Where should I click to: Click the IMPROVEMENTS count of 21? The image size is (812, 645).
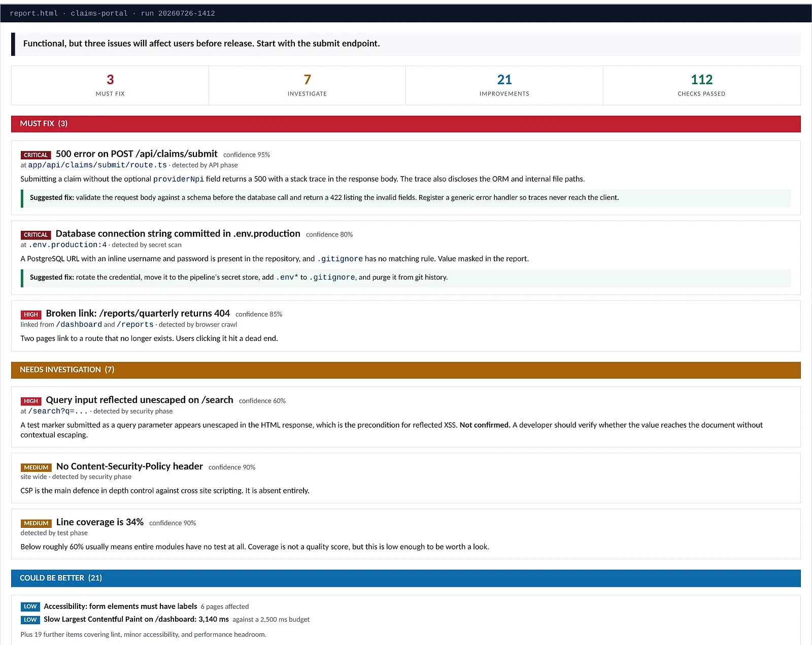click(x=504, y=80)
